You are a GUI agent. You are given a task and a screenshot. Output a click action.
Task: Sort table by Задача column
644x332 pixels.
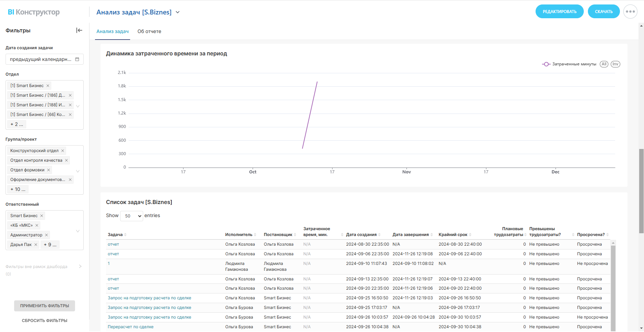[125, 235]
